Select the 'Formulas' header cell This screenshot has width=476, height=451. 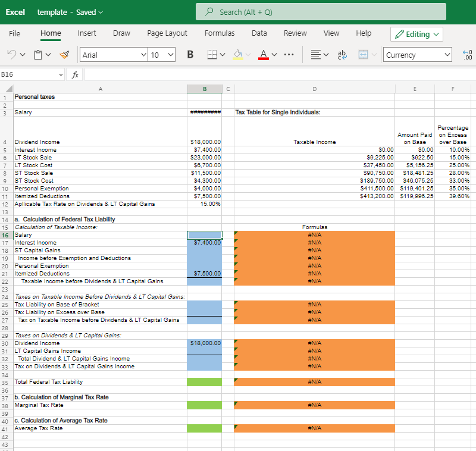click(x=315, y=227)
